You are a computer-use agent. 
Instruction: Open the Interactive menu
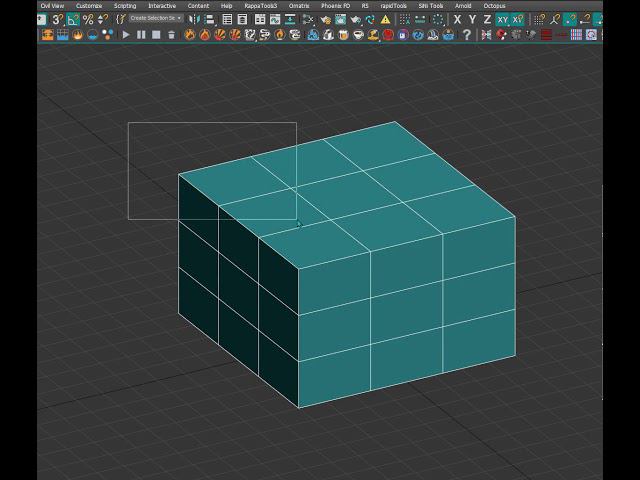pos(162,6)
